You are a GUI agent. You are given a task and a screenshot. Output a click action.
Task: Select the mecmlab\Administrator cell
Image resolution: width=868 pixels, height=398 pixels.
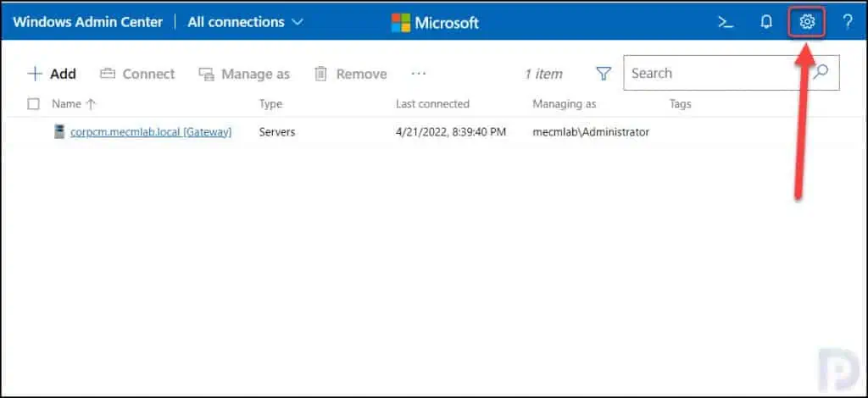[x=591, y=132]
